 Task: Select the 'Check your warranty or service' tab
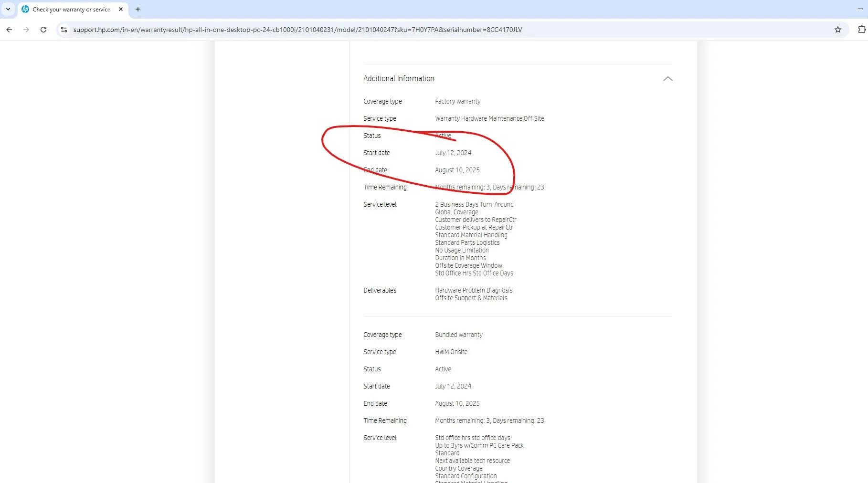[72, 9]
